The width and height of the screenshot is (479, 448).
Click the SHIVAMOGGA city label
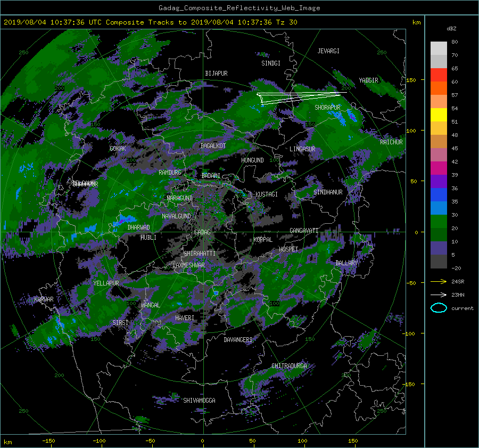(199, 400)
